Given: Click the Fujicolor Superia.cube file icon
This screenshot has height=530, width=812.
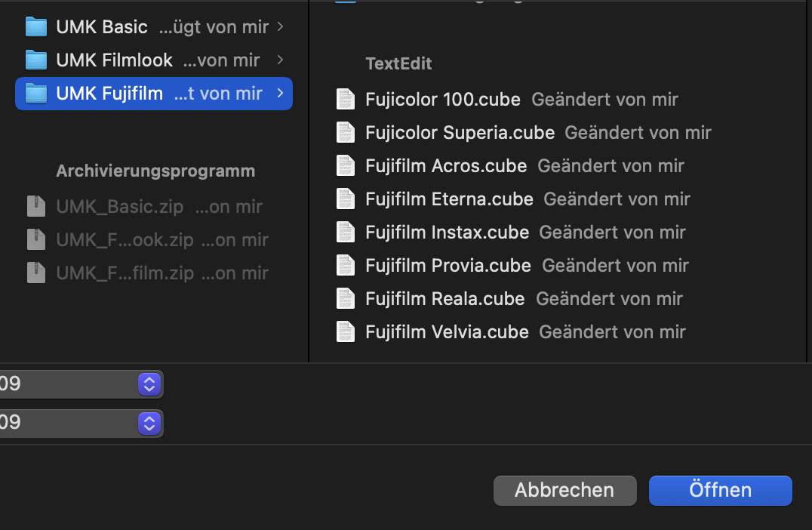Looking at the screenshot, I should point(346,133).
